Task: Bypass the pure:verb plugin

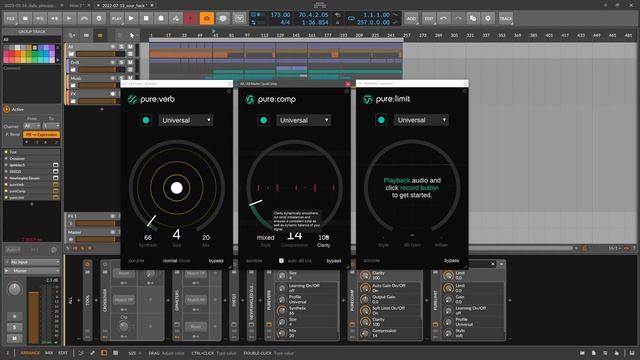Action: (216, 260)
